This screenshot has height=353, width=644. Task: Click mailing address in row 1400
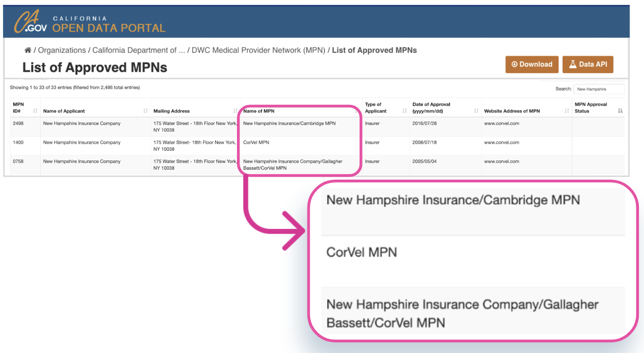coord(194,146)
